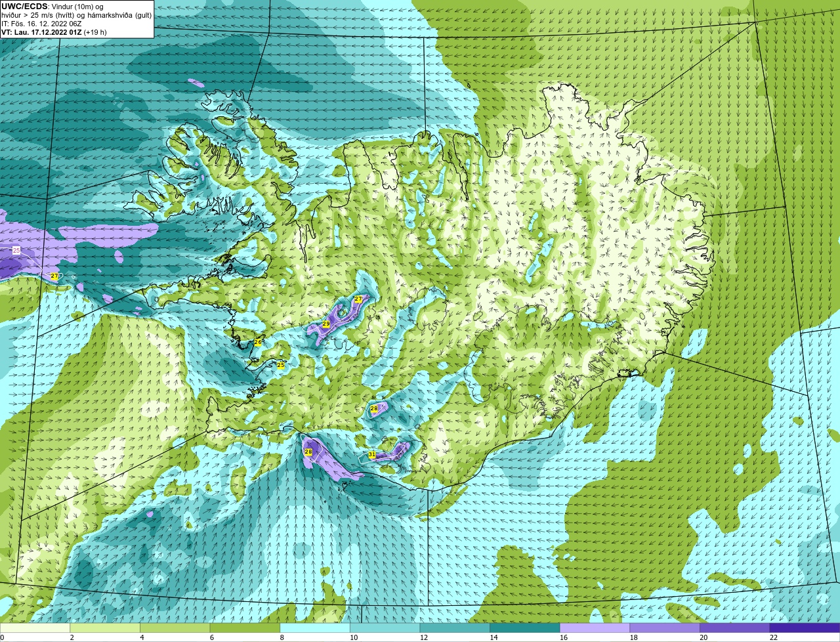The height and width of the screenshot is (642, 840).
Task: Click the legend tick label 4
Action: [x=142, y=637]
